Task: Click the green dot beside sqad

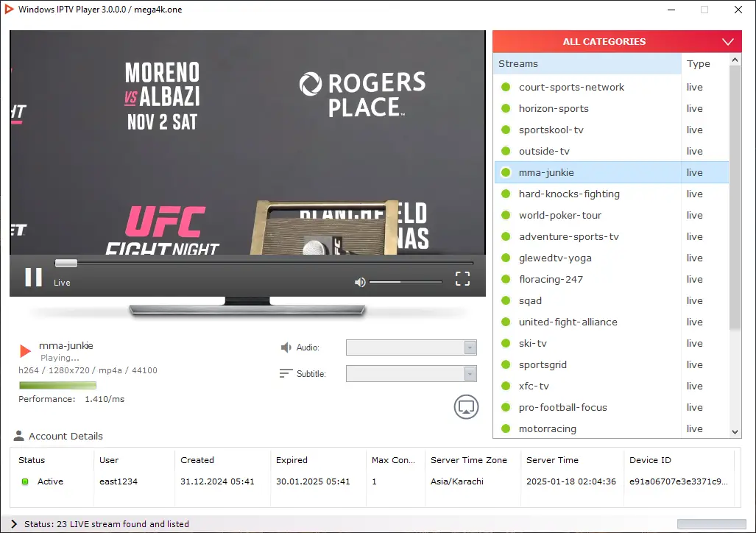Action: [x=506, y=300]
